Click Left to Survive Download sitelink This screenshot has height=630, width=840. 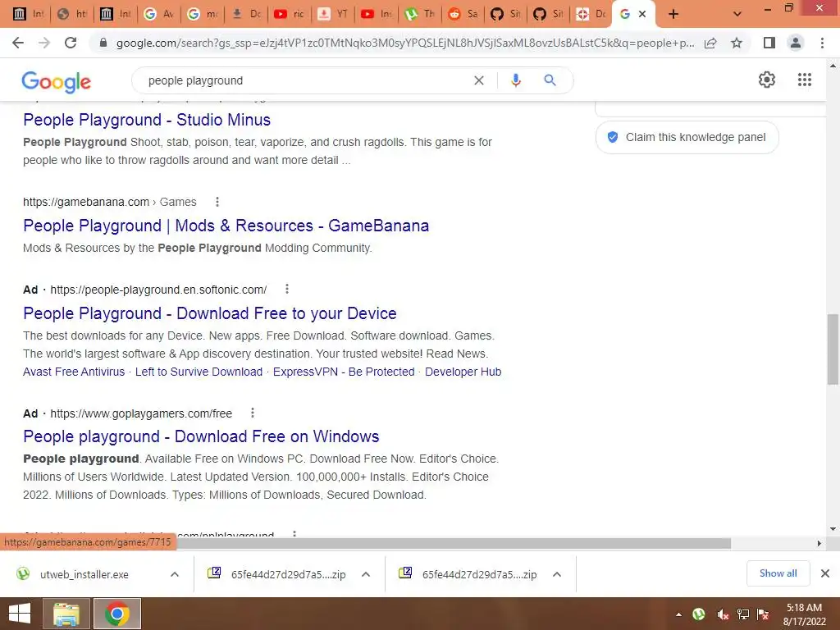click(x=199, y=372)
